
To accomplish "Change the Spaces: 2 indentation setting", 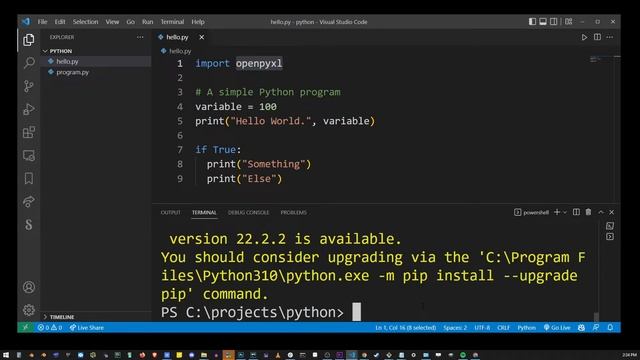I will [x=455, y=327].
